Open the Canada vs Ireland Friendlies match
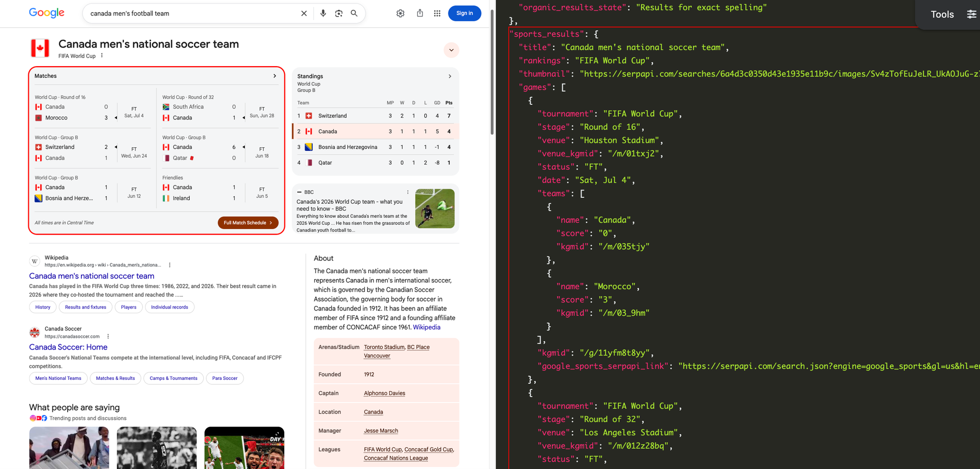 point(220,188)
